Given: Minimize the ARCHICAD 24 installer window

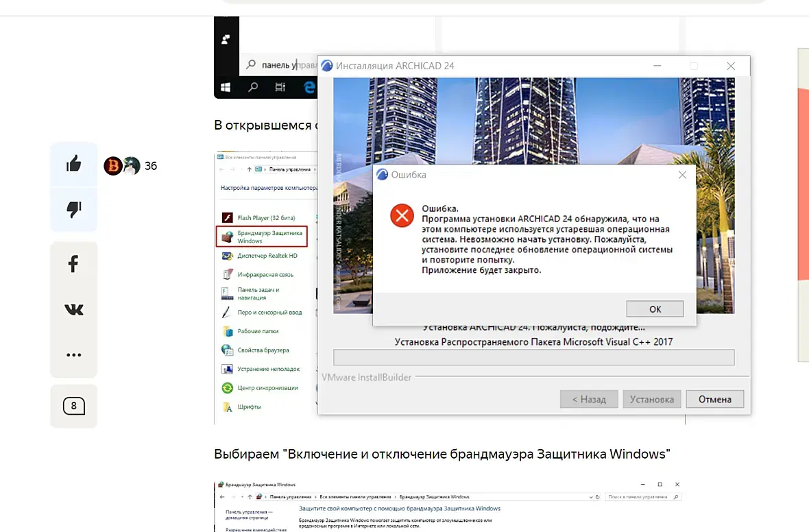Looking at the screenshot, I should (x=657, y=66).
